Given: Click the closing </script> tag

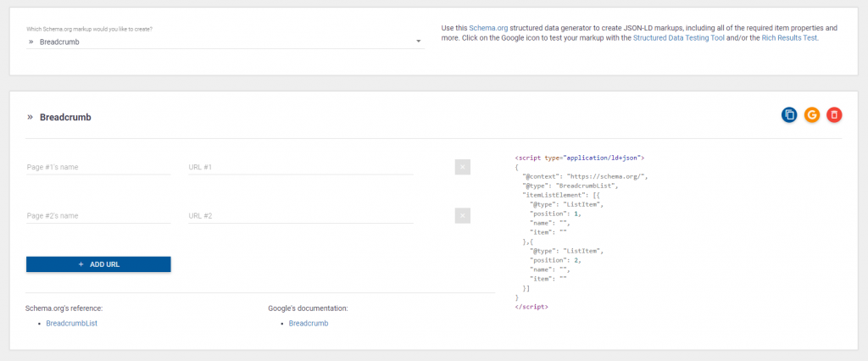Looking at the screenshot, I should 531,307.
